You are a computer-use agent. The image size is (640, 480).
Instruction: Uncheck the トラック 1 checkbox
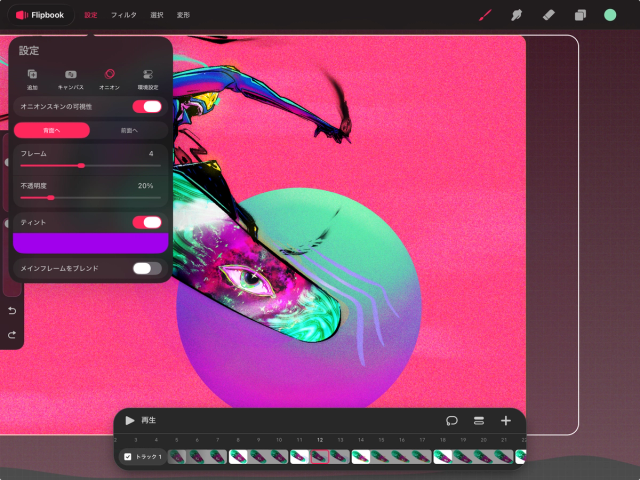(x=127, y=456)
